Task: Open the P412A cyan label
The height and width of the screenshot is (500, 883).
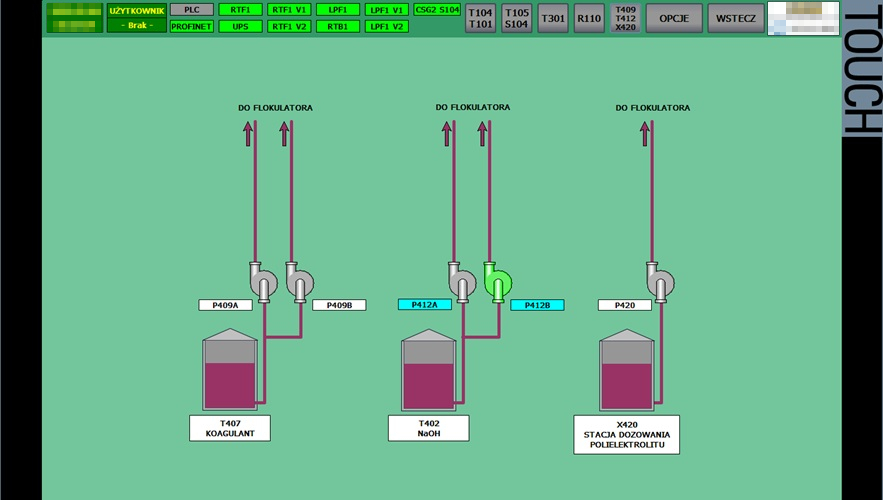Action: pyautogui.click(x=425, y=305)
